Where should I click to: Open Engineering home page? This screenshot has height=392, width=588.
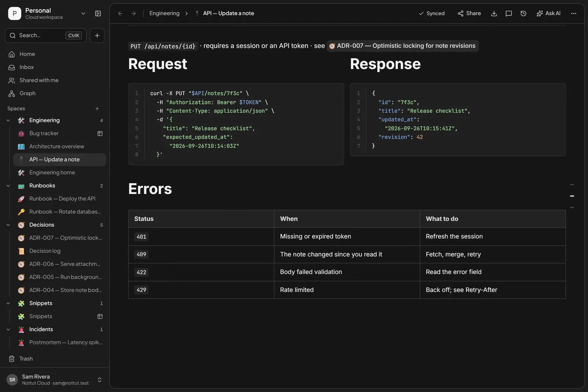coord(60,173)
